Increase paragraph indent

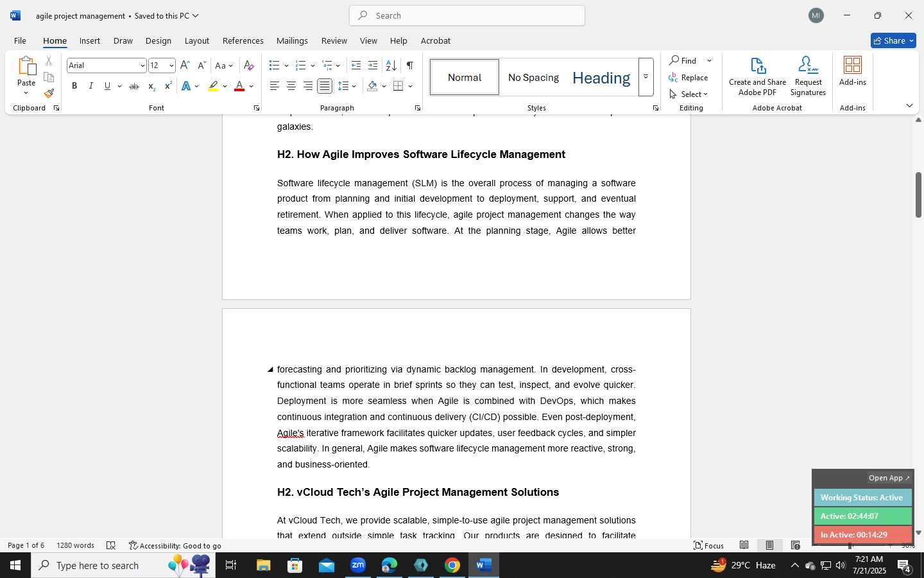(373, 66)
